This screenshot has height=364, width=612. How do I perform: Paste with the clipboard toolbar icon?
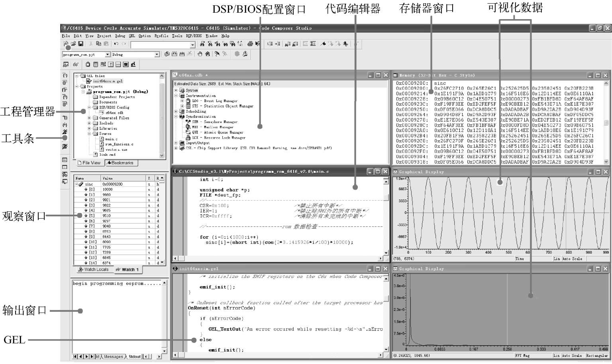tap(106, 44)
